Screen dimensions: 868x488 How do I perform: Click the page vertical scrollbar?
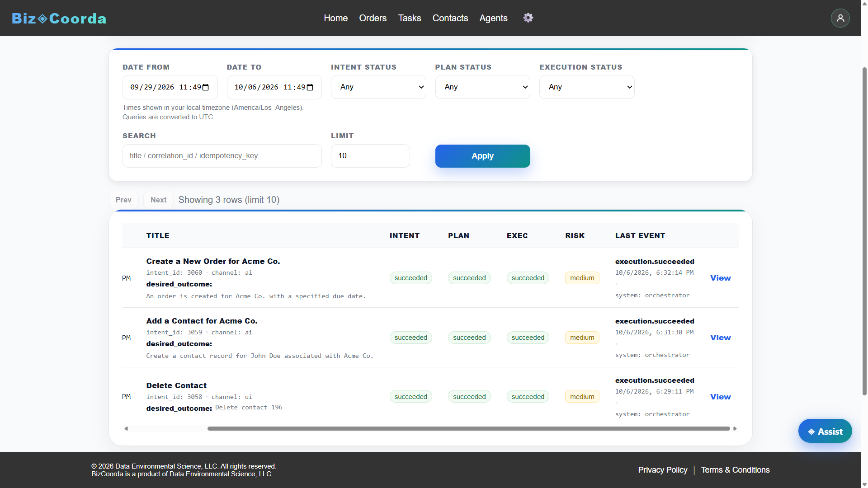pos(864,230)
